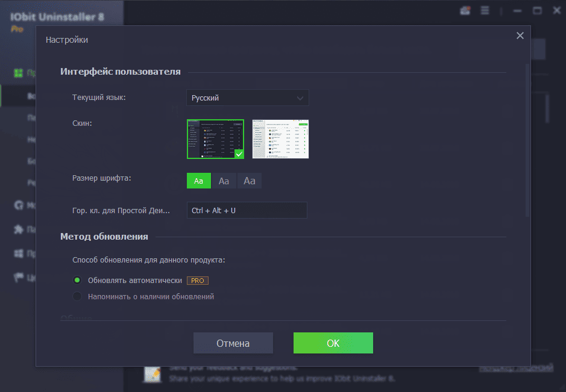Expand language list via chevron arrow
This screenshot has height=392, width=566.
click(x=300, y=98)
